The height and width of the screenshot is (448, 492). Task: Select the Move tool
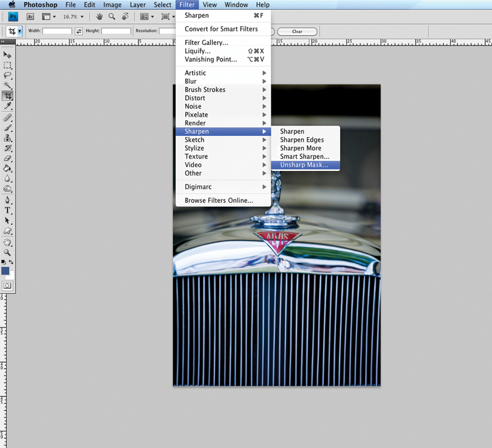[x=8, y=55]
